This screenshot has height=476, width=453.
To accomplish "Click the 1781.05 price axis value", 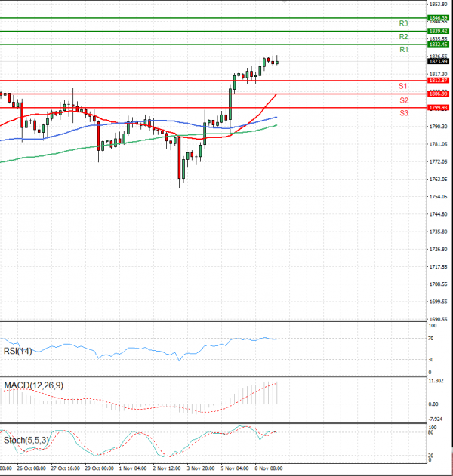I will [x=439, y=144].
